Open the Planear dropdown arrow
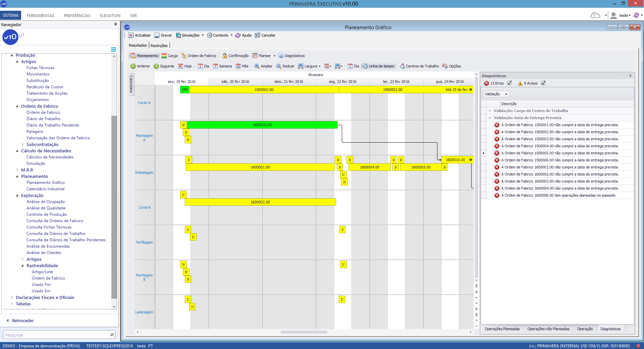The image size is (644, 349). pyautogui.click(x=274, y=56)
